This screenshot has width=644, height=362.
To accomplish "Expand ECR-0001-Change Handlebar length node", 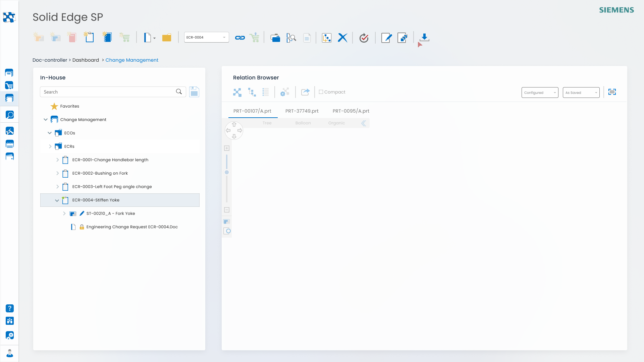I will [57, 160].
